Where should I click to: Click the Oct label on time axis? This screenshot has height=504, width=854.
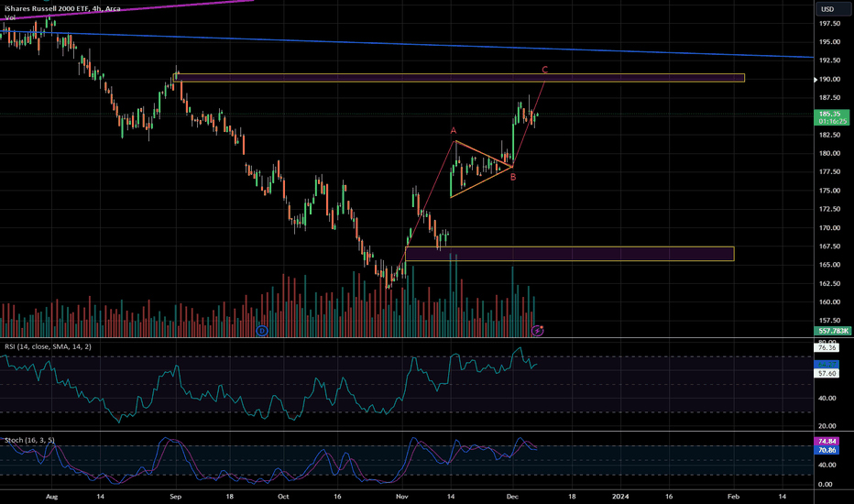(x=283, y=497)
